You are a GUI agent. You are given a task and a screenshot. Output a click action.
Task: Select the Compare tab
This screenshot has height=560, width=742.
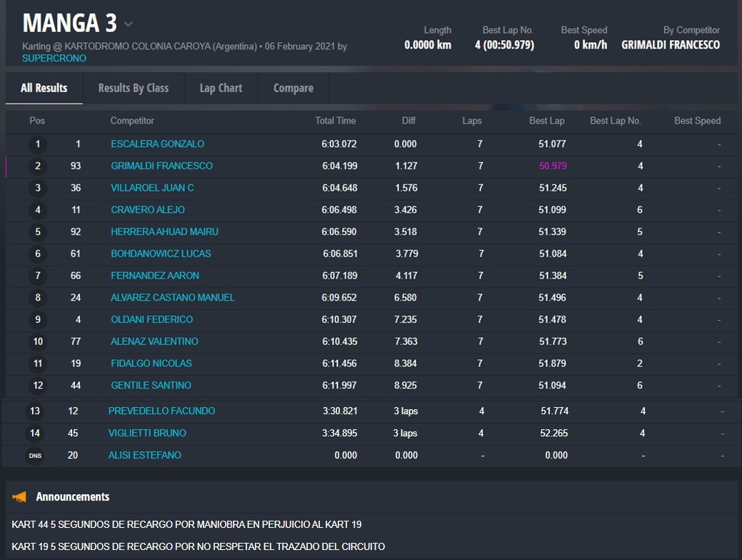293,88
